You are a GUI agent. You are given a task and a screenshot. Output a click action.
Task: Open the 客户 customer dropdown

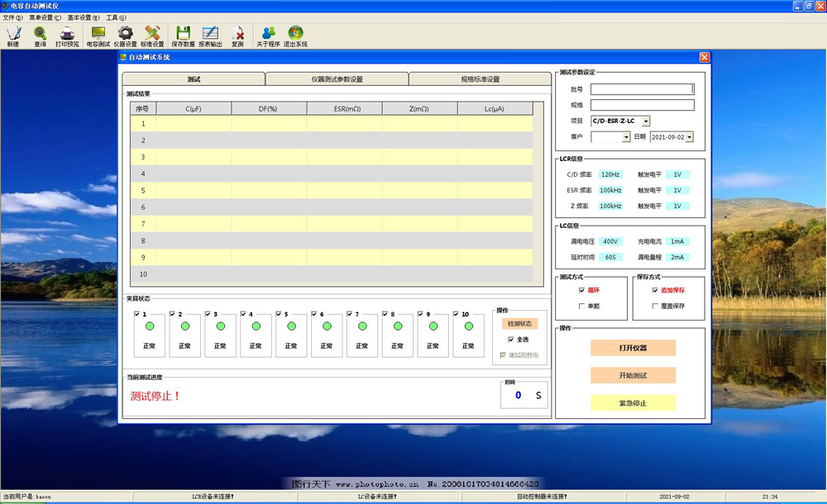pyautogui.click(x=626, y=137)
